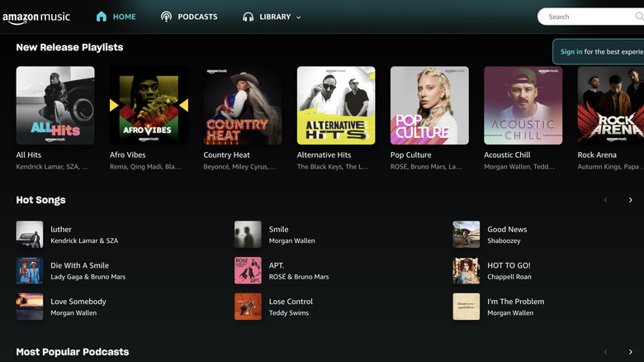Switch to the Home tab

pos(125,17)
